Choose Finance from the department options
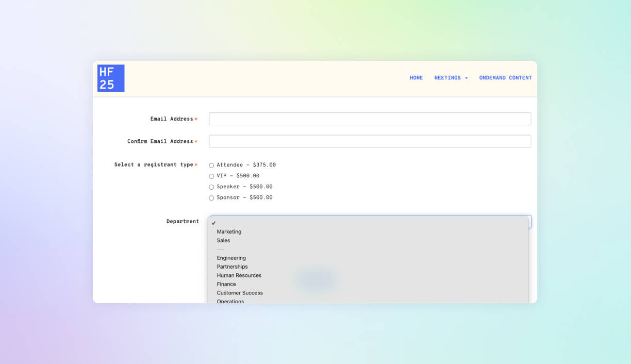The height and width of the screenshot is (364, 631). click(226, 284)
